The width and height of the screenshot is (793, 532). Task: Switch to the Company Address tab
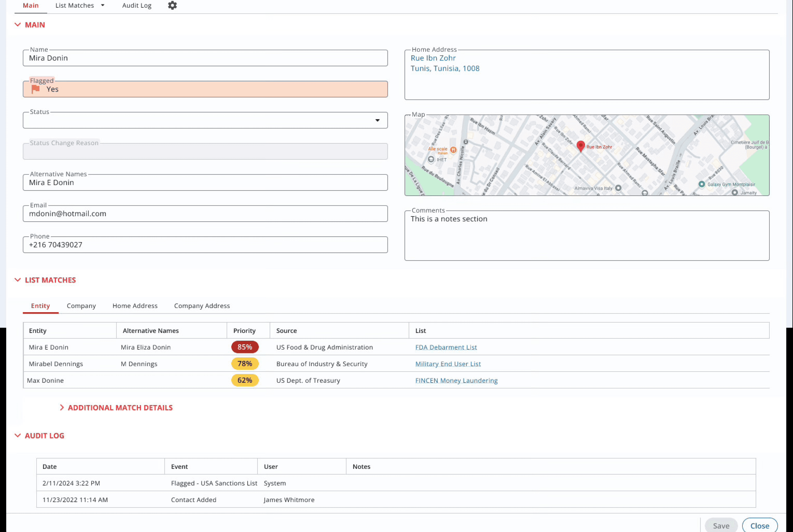point(202,306)
